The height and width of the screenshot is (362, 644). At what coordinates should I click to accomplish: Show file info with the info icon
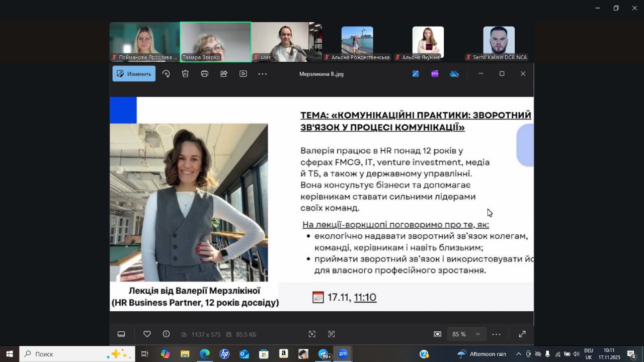tap(166, 334)
